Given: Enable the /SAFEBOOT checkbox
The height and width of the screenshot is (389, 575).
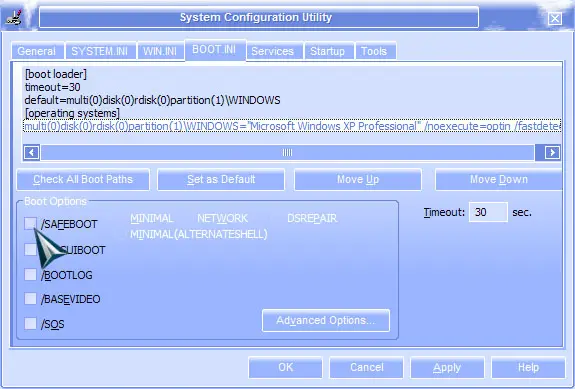Looking at the screenshot, I should pos(30,224).
